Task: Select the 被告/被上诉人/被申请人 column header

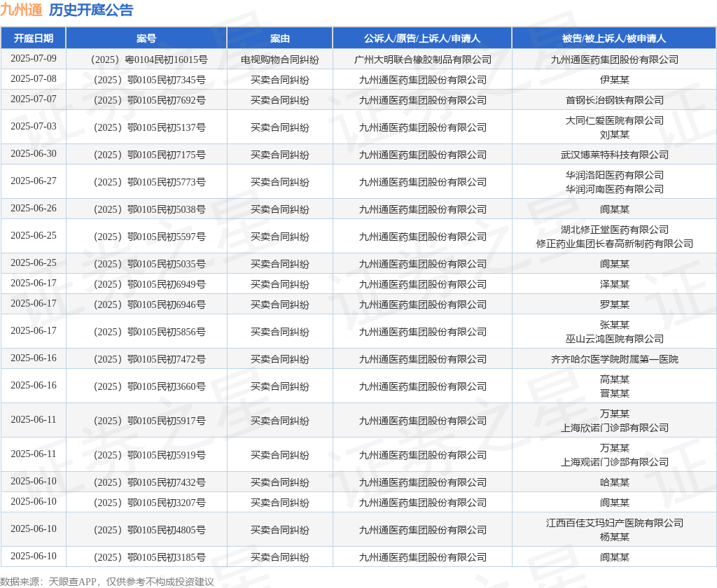Action: click(x=614, y=38)
